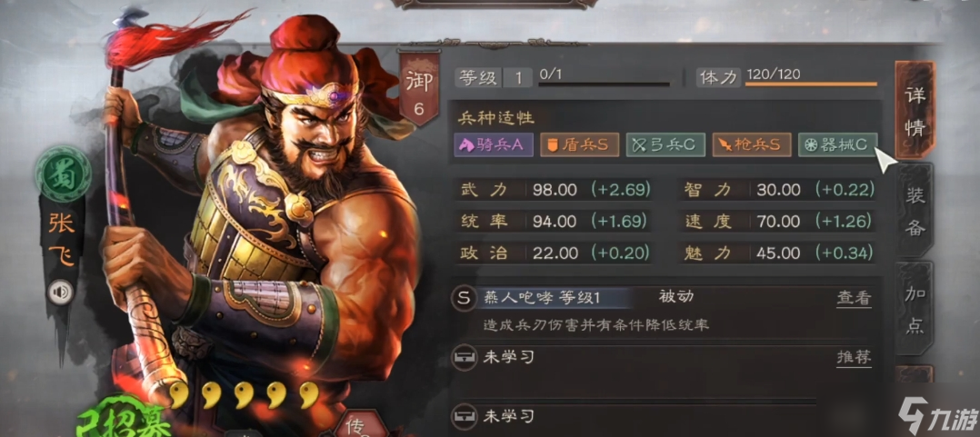Open the 加点 attribute points tab

pyautogui.click(x=915, y=308)
